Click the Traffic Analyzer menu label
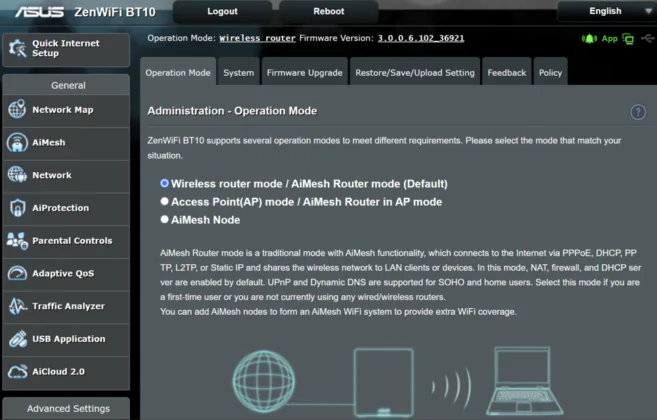This screenshot has width=657, height=420. [x=68, y=306]
